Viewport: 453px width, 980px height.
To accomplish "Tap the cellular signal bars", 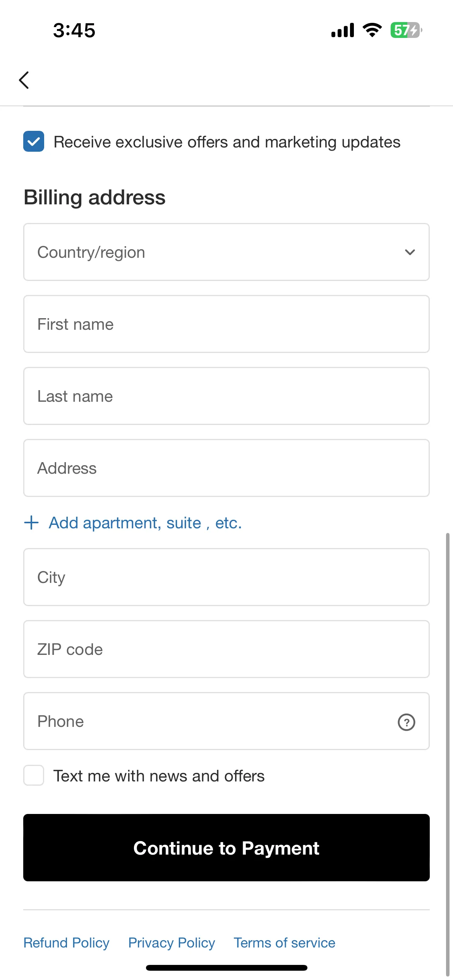I will pos(343,30).
